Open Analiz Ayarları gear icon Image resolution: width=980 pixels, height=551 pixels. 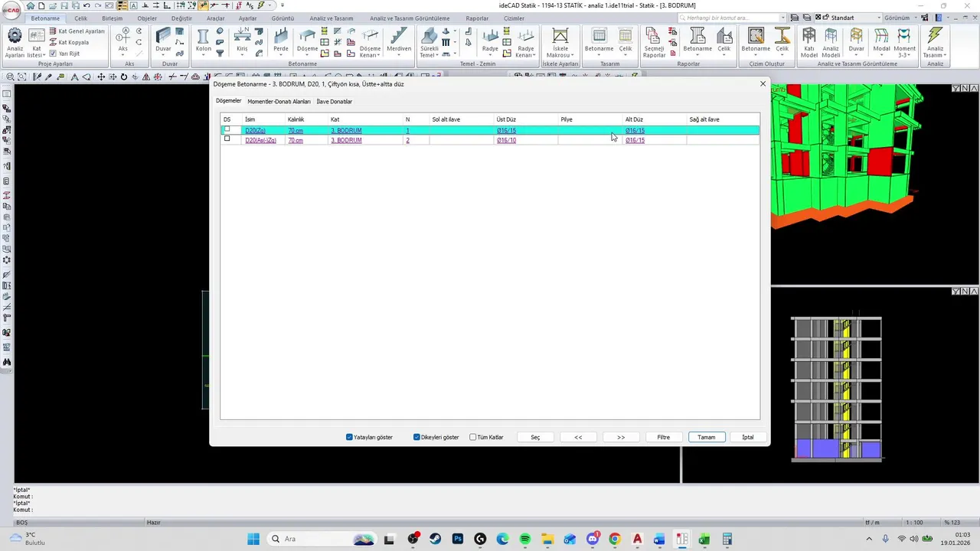click(15, 35)
